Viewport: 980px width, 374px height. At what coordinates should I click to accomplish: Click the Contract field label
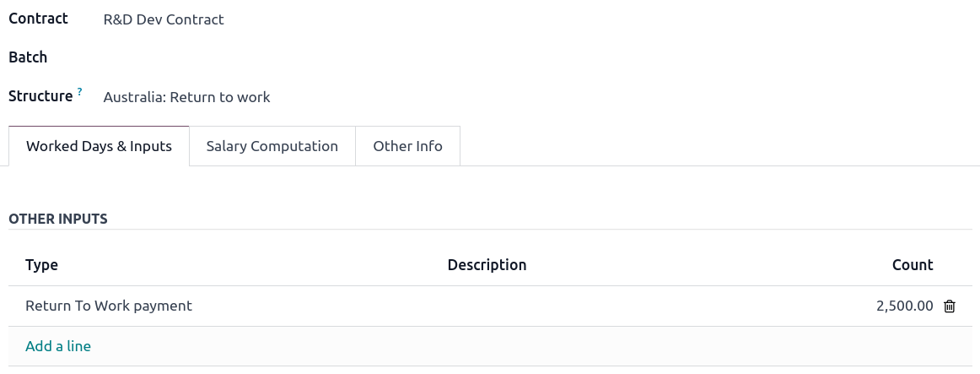[38, 19]
